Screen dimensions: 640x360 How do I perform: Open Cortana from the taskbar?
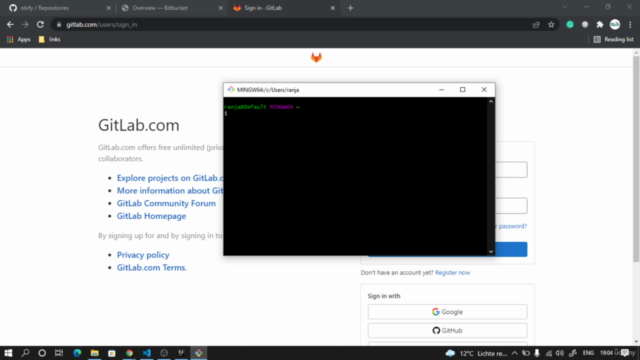click(x=42, y=353)
